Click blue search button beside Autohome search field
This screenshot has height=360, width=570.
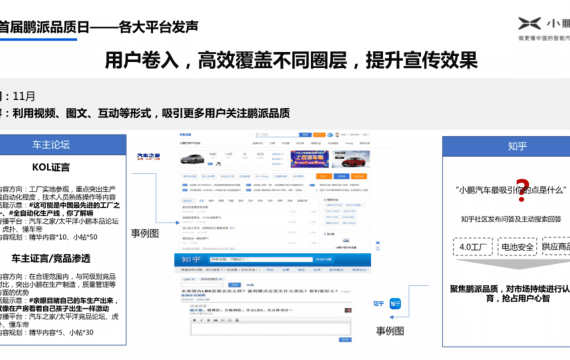(305, 135)
